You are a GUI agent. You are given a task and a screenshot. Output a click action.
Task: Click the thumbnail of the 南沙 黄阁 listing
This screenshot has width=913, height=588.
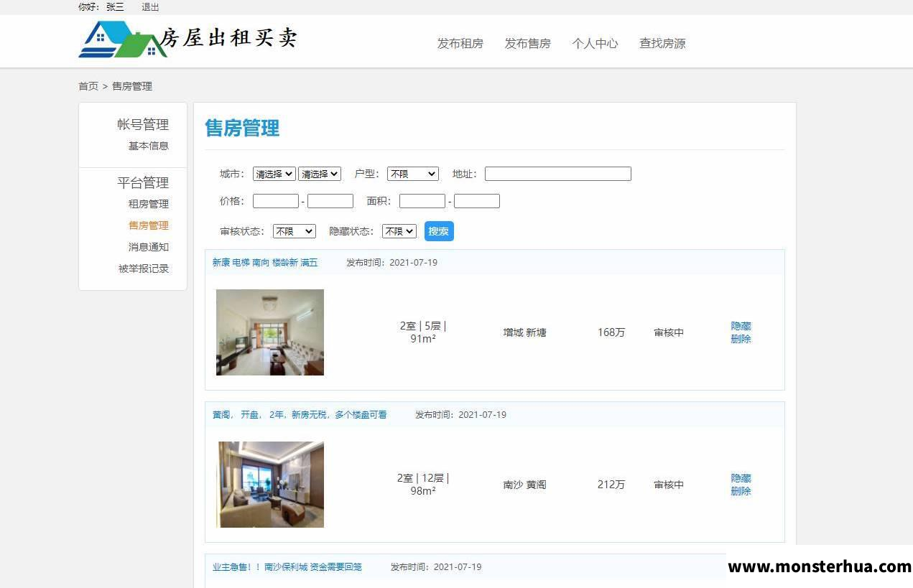click(x=270, y=485)
